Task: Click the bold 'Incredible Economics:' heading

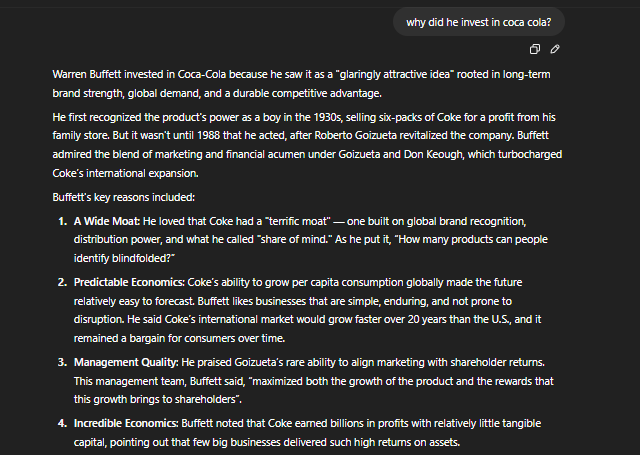Action: click(126, 423)
